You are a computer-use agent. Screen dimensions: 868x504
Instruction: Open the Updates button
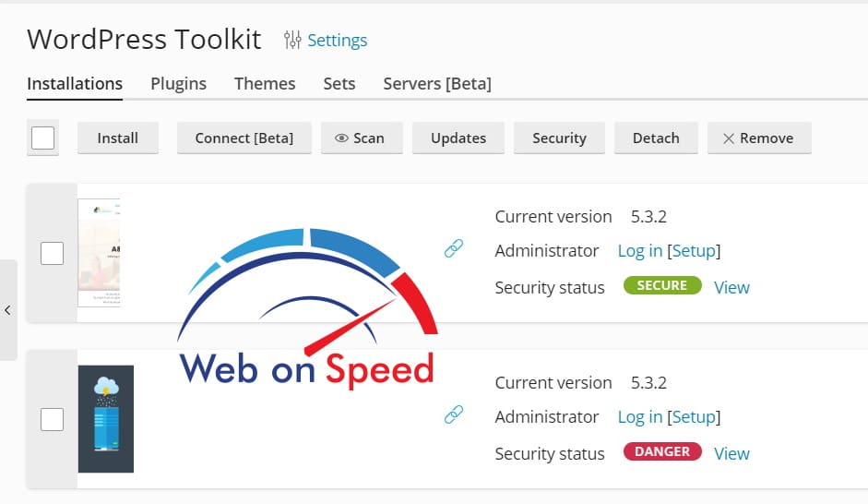[x=458, y=138]
